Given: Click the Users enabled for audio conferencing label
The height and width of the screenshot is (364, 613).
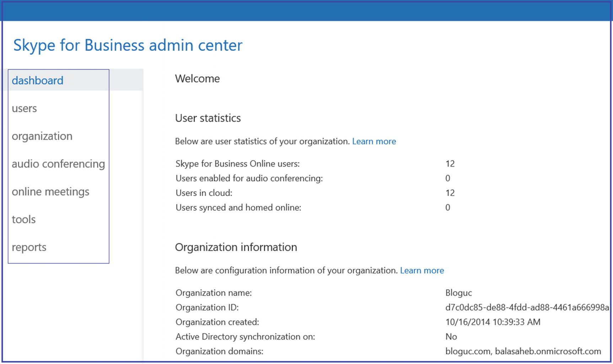Looking at the screenshot, I should 249,178.
